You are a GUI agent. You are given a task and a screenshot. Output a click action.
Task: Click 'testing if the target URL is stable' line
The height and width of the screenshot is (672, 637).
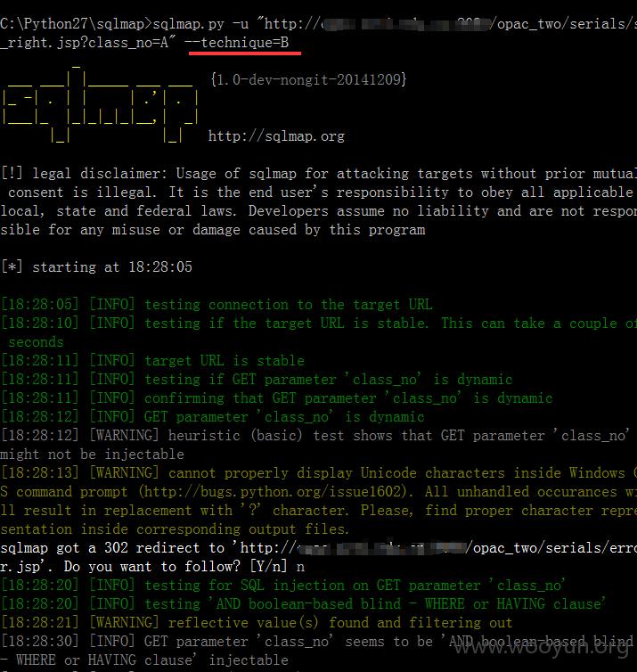coord(319,324)
